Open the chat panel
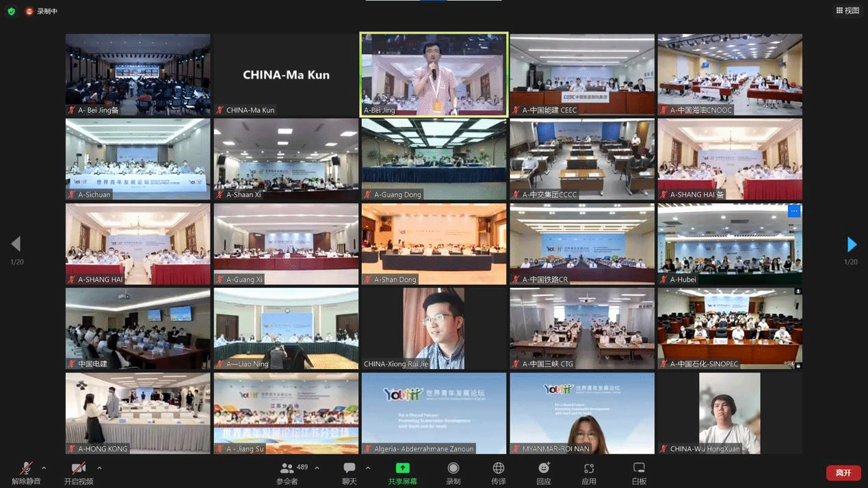This screenshot has height=488, width=868. point(350,468)
